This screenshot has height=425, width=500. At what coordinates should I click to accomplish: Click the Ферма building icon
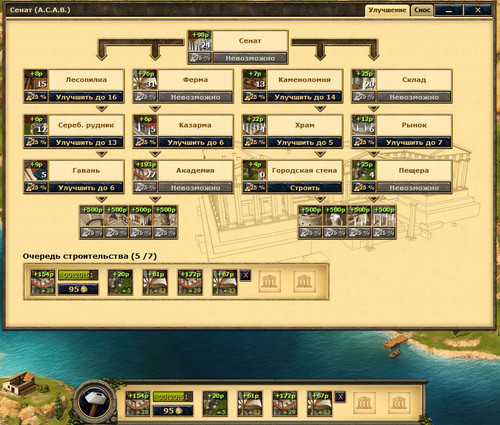(145, 80)
